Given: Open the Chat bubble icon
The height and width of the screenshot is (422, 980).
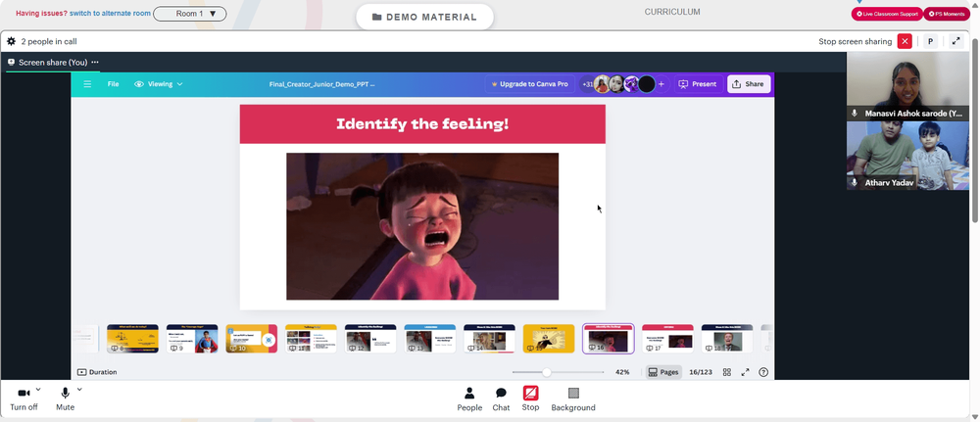Looking at the screenshot, I should click(501, 394).
